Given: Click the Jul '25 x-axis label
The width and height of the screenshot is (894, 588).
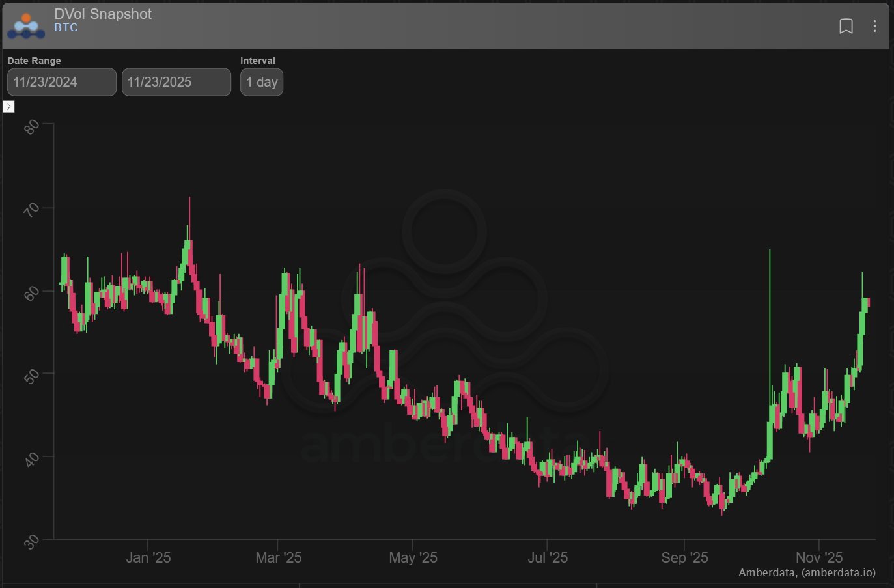Looking at the screenshot, I should (548, 557).
